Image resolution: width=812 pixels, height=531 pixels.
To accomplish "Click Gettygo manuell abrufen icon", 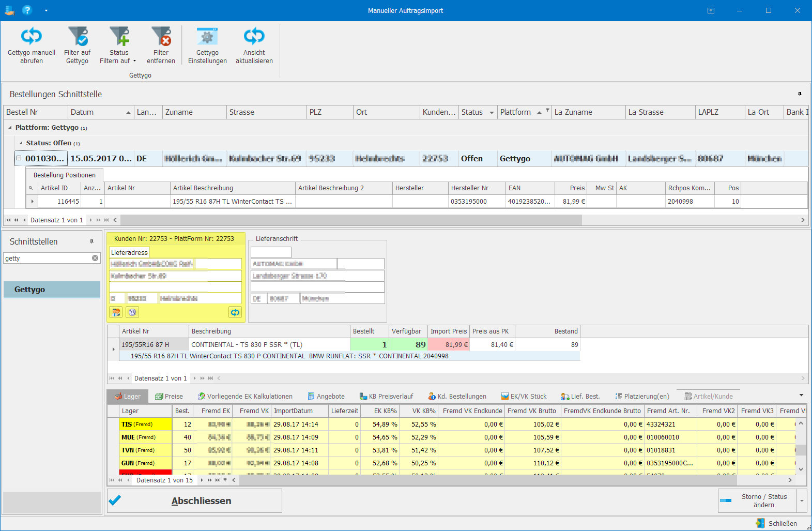I will point(32,36).
